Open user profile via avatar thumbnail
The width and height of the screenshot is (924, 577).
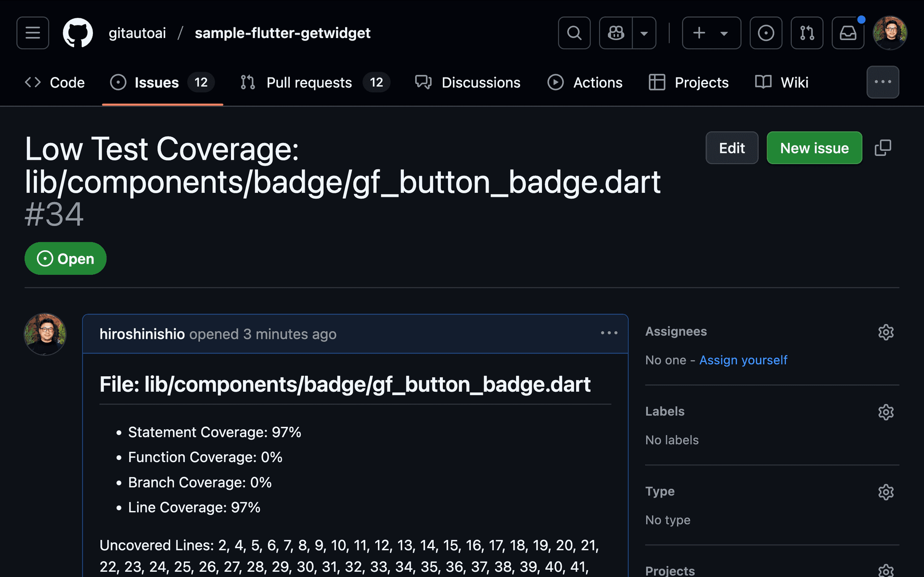(891, 33)
